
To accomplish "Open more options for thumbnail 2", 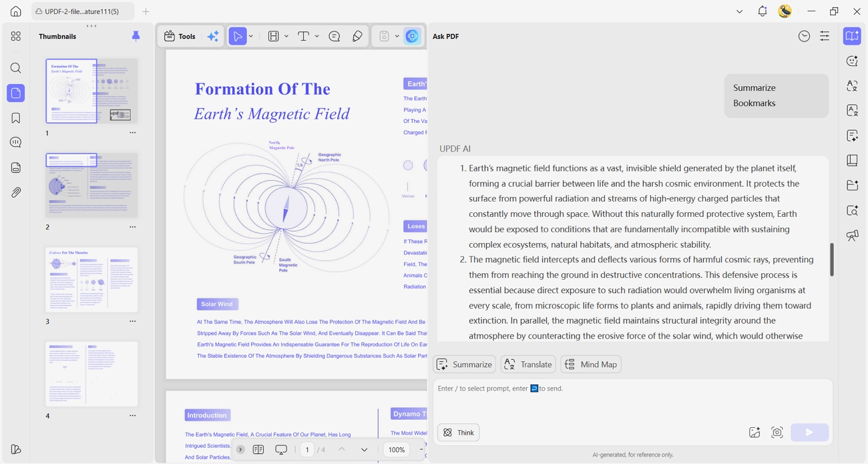I will pyautogui.click(x=132, y=227).
